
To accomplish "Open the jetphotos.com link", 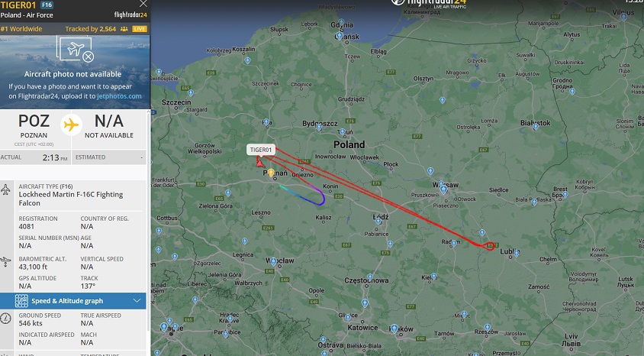I will tap(119, 96).
